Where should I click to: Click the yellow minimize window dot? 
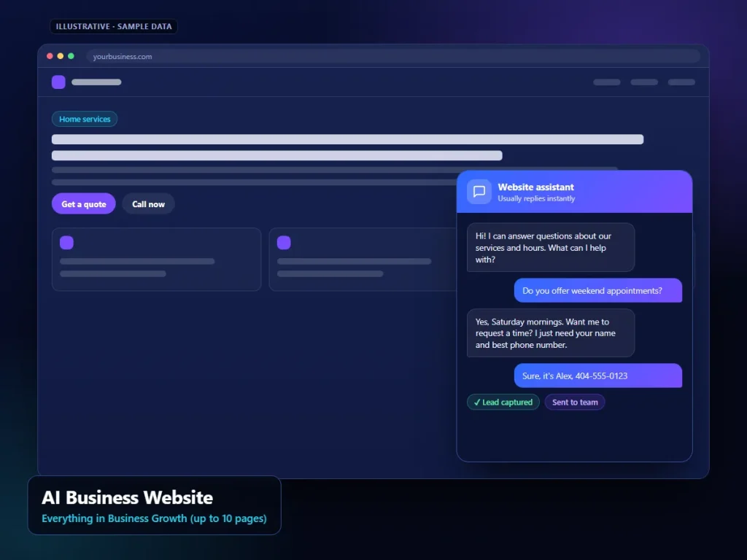(x=60, y=56)
